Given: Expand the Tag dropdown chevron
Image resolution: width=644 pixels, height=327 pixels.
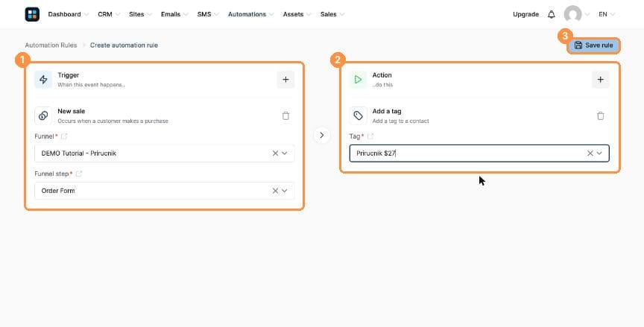Looking at the screenshot, I should (x=599, y=153).
